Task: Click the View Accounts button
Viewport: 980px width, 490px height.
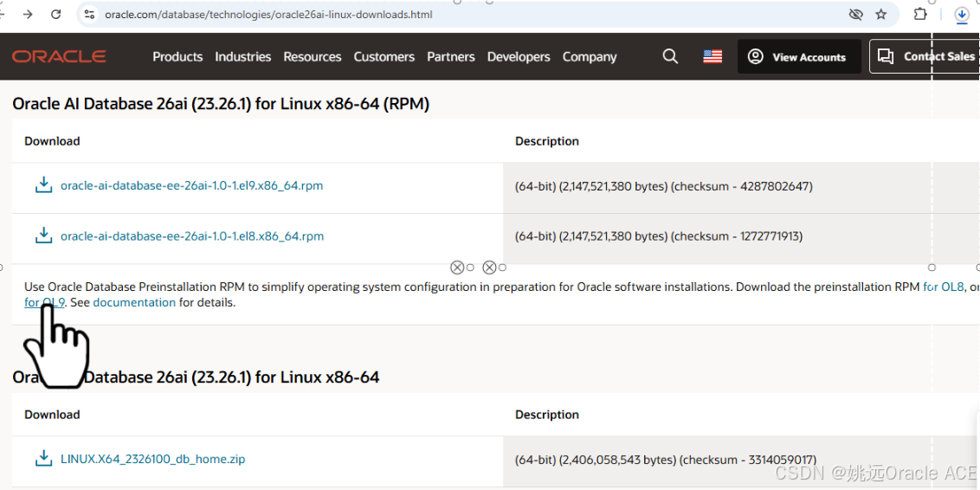Action: [x=798, y=56]
